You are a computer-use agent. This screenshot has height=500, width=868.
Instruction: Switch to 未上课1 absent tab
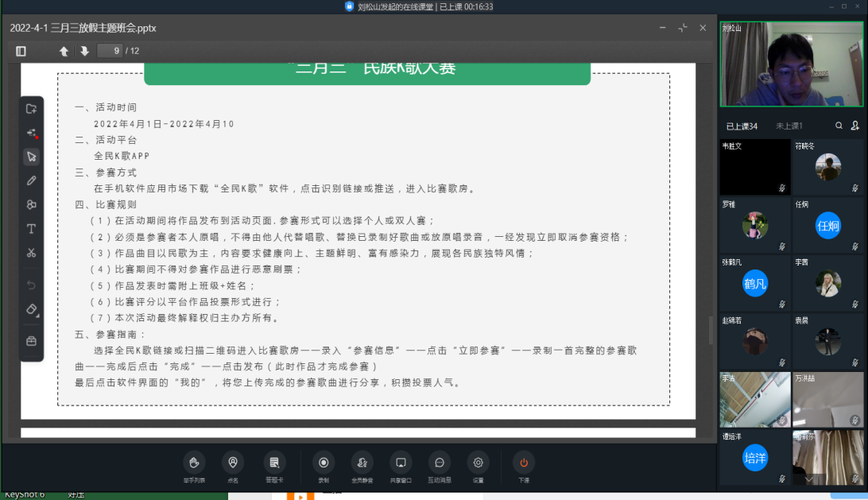[x=789, y=126]
